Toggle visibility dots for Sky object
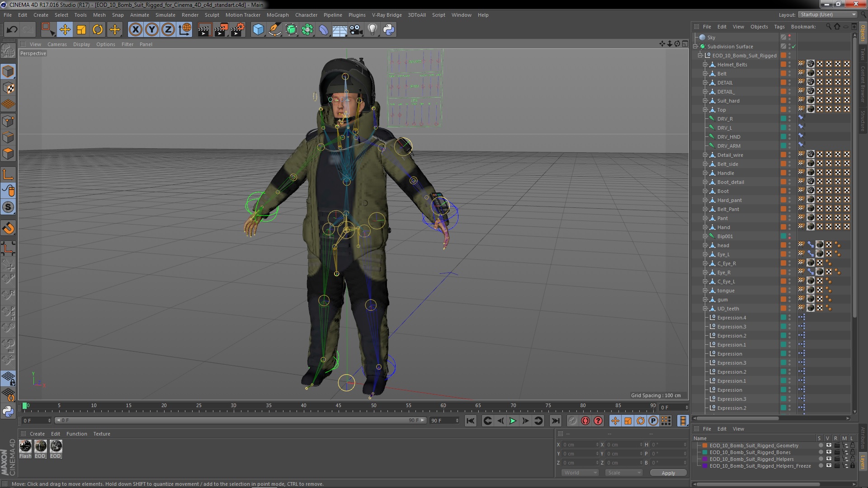 [x=790, y=38]
